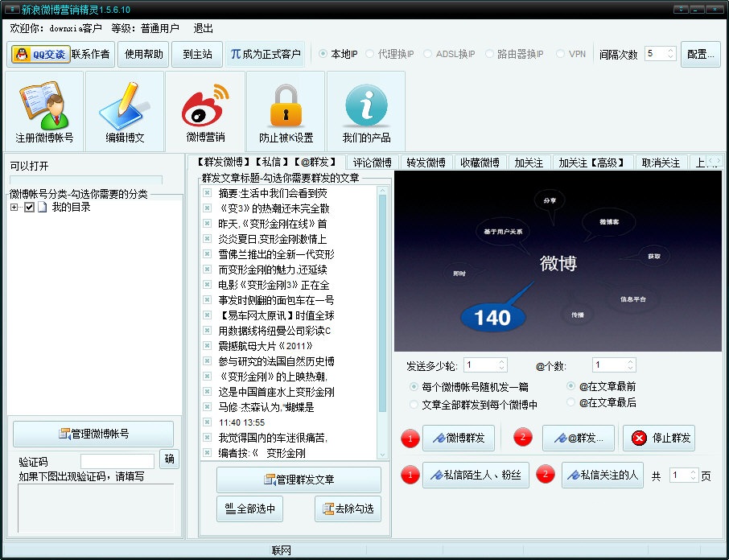This screenshot has height=560, width=729.
Task: Click article list scroll-up arrow
Action: 383,191
